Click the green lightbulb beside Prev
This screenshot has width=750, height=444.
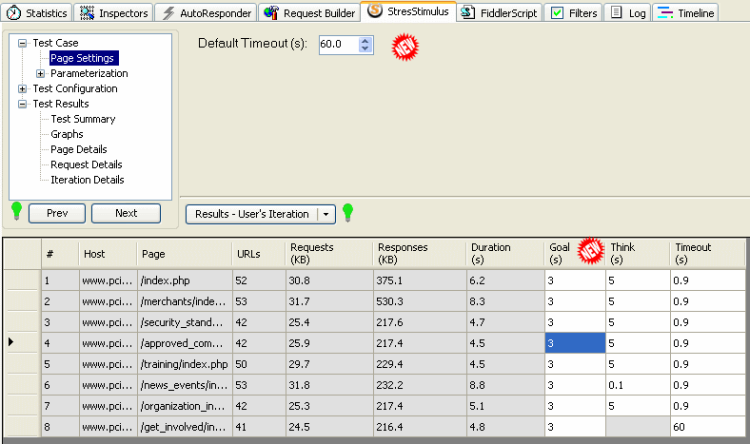point(16,211)
